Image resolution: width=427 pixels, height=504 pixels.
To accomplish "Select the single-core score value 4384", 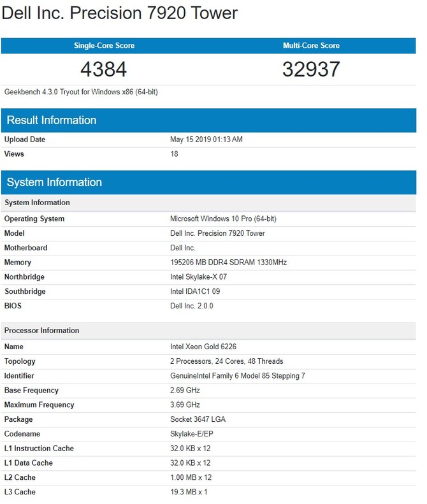I will pos(103,69).
